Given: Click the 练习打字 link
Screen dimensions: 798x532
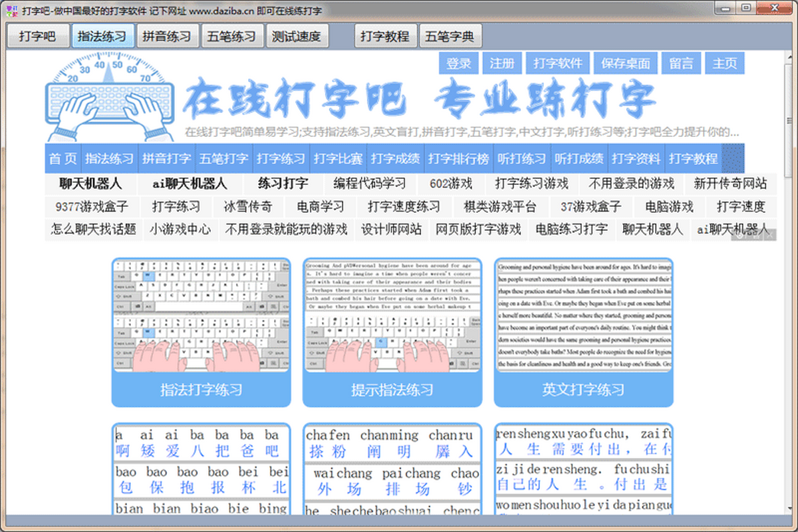Looking at the screenshot, I should point(283,184).
